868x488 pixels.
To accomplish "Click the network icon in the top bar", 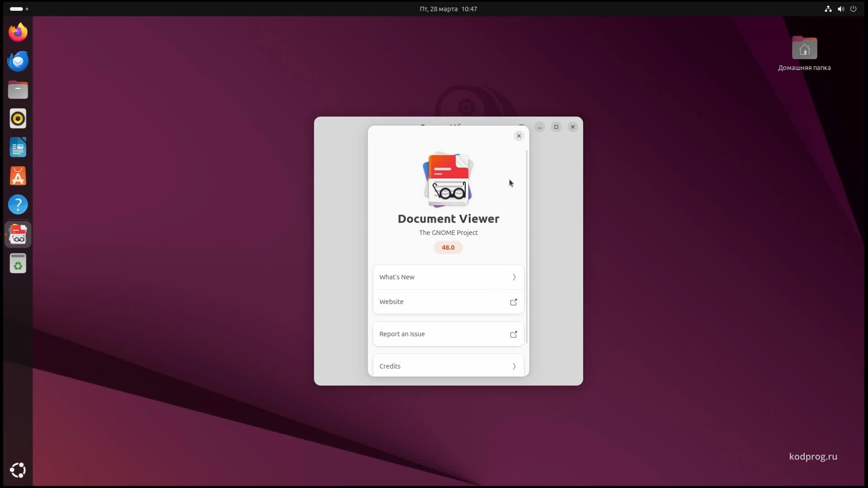I will coord(828,9).
